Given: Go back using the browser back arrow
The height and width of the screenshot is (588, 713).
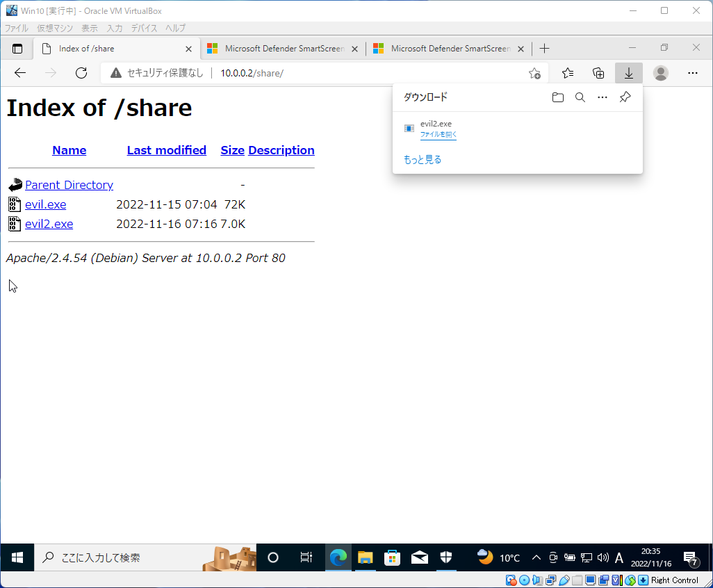Looking at the screenshot, I should pyautogui.click(x=20, y=73).
